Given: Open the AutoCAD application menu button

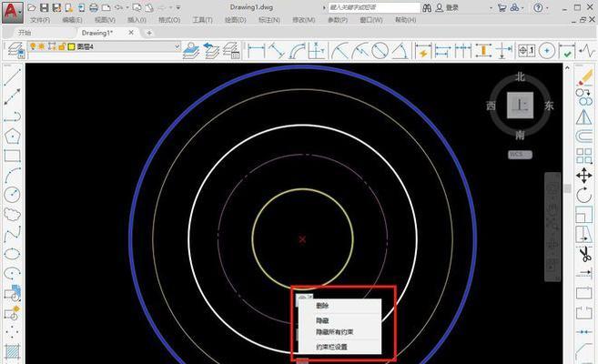Looking at the screenshot, I should (x=12, y=13).
